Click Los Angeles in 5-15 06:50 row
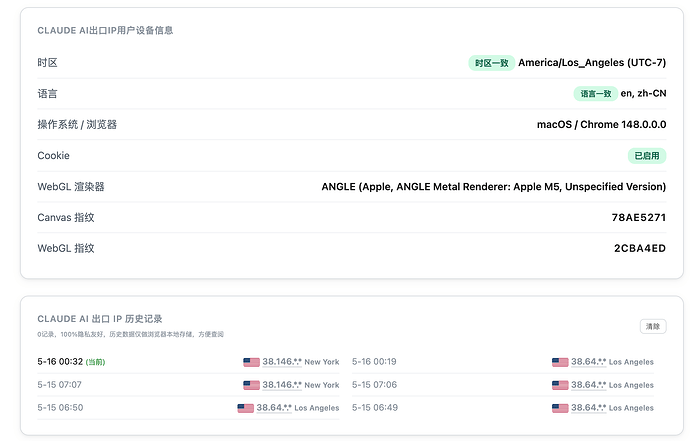 (317, 408)
